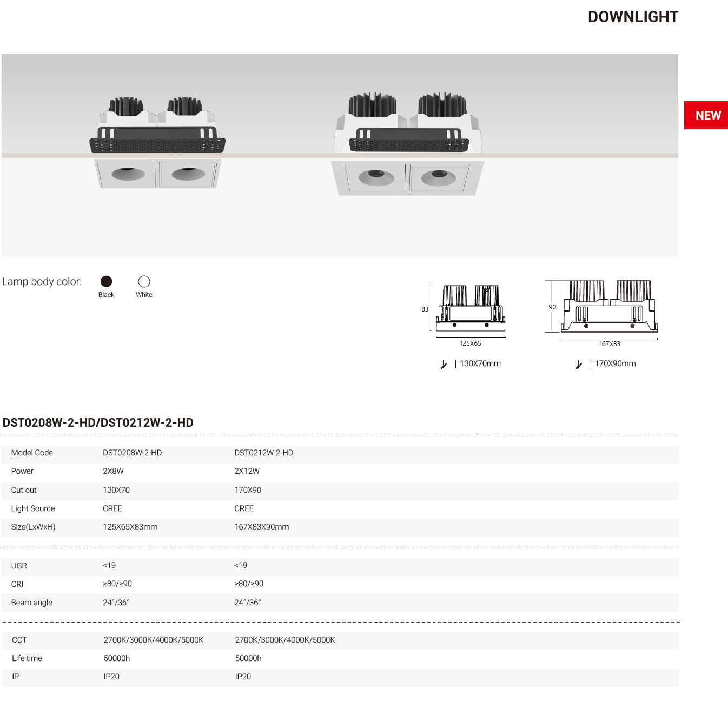Click the DST0208W-2-HD/DST0212W-2-HD section title
The height and width of the screenshot is (701, 728).
pyautogui.click(x=98, y=423)
